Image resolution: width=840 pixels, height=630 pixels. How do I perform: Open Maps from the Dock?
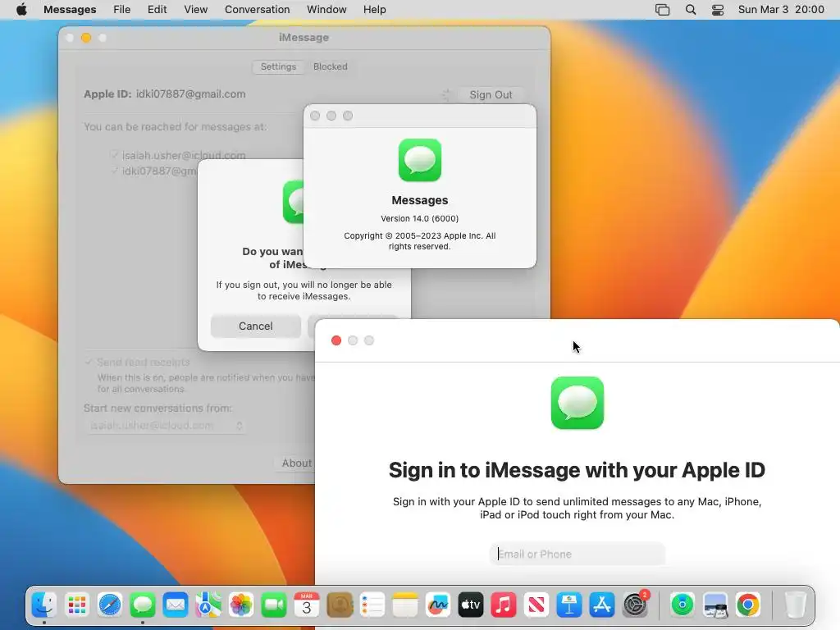click(208, 605)
